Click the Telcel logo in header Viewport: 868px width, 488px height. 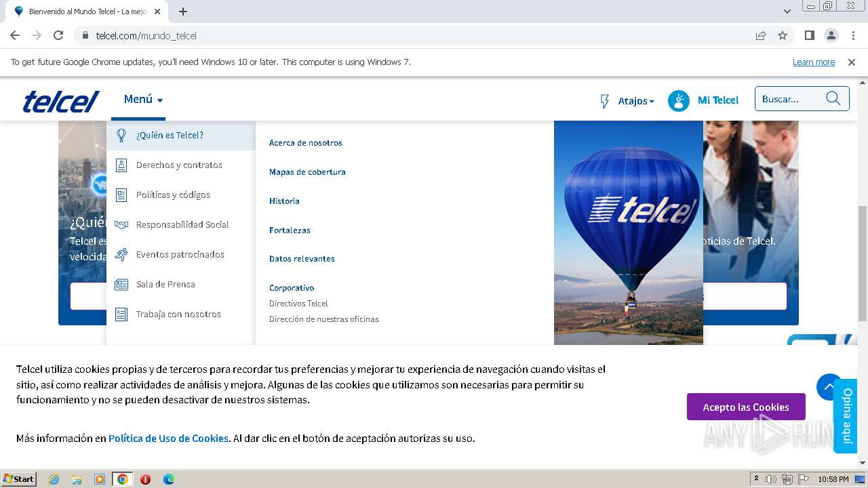[x=61, y=101]
